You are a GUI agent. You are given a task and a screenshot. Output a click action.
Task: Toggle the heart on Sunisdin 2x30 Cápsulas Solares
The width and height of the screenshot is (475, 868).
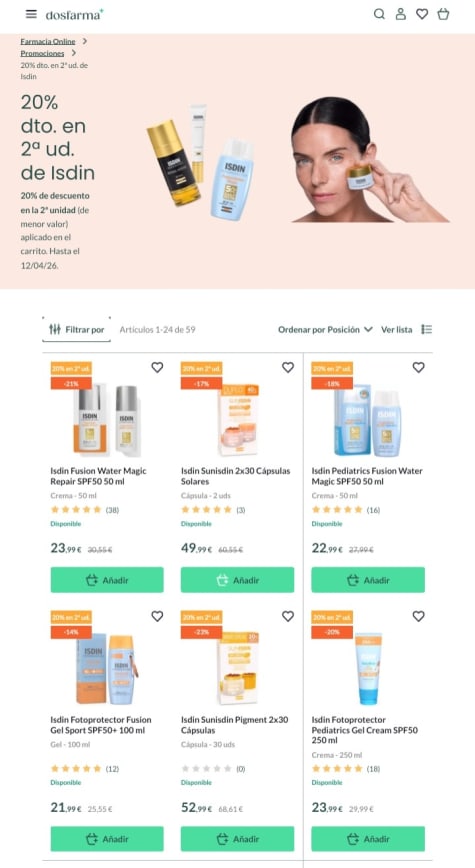(x=288, y=367)
